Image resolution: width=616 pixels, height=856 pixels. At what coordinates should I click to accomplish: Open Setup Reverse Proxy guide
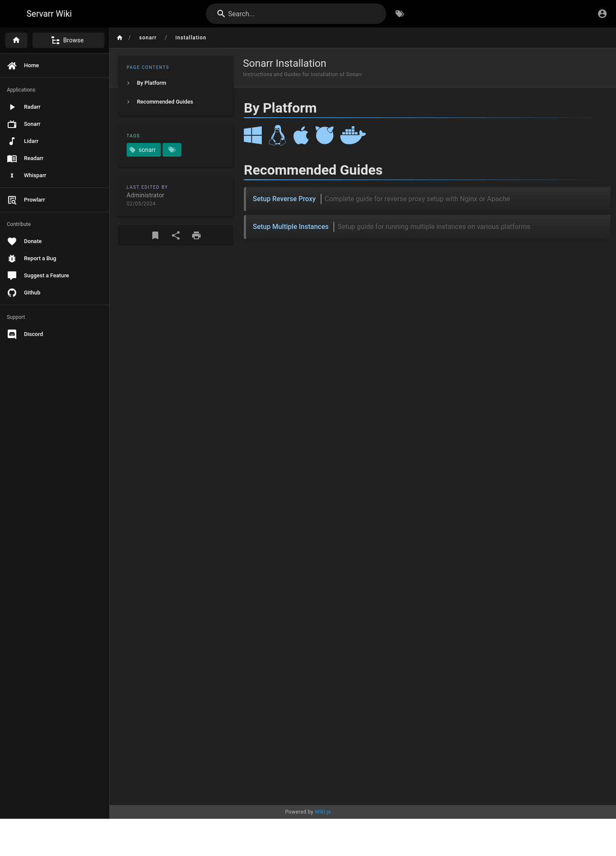click(x=284, y=199)
